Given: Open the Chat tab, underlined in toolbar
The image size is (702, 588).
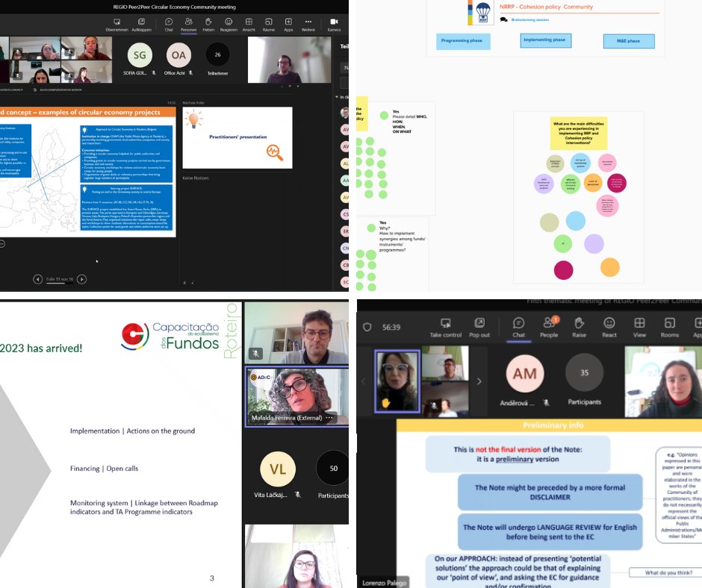Looking at the screenshot, I should (518, 328).
